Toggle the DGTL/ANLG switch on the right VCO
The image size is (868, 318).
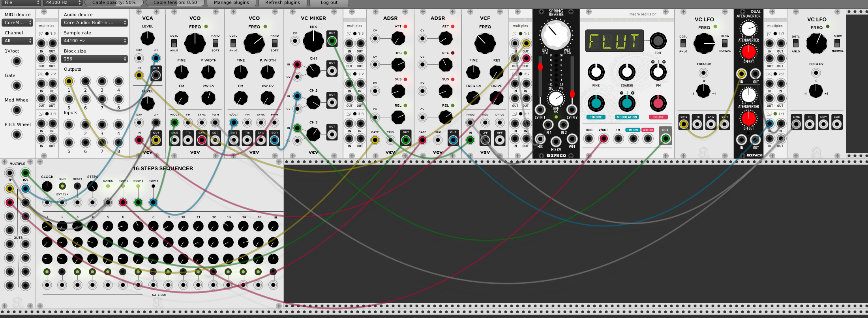pos(233,43)
